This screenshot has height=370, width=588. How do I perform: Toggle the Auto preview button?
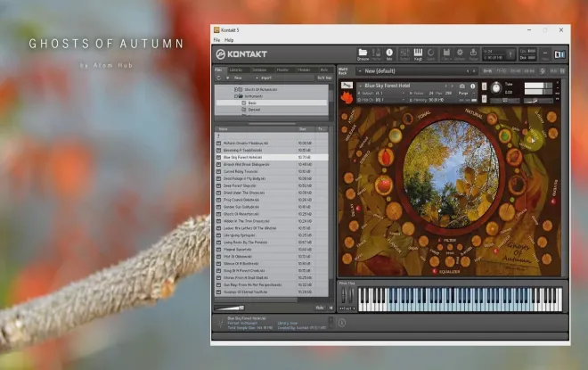coord(320,308)
